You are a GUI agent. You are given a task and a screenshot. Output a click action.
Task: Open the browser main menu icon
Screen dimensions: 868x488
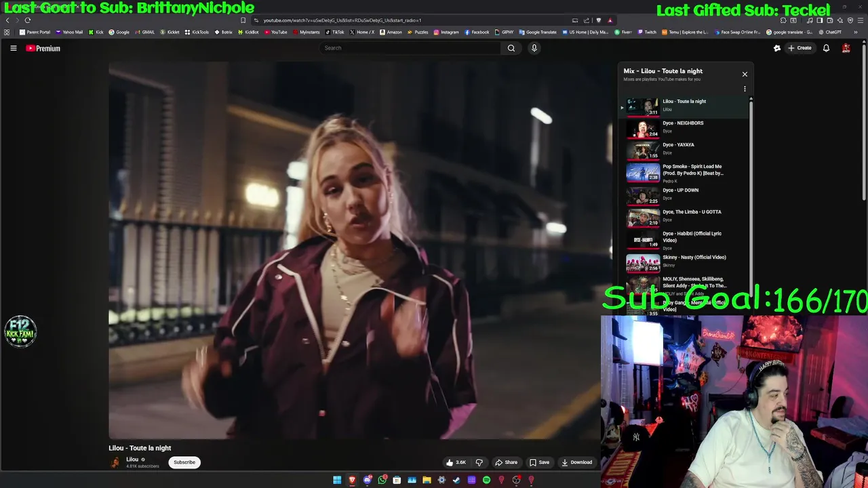click(x=860, y=20)
